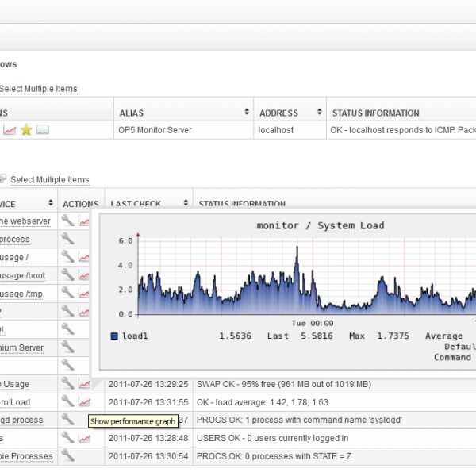Click the wrench icon in Swap Usage row
This screenshot has width=476, height=476.
pos(67,384)
